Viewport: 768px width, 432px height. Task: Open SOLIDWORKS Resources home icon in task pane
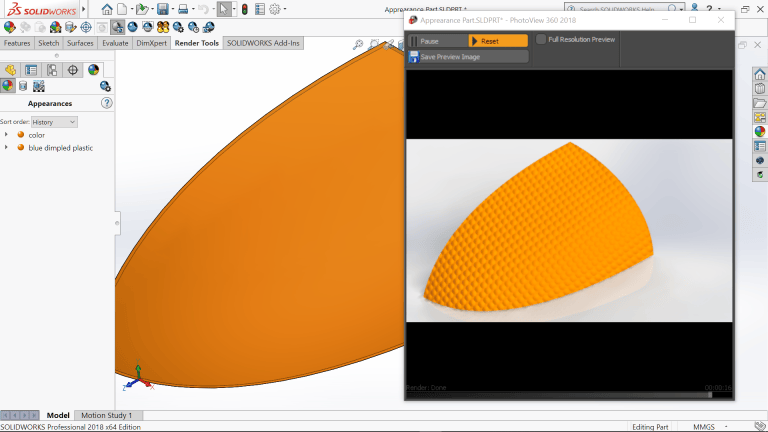pyautogui.click(x=760, y=74)
